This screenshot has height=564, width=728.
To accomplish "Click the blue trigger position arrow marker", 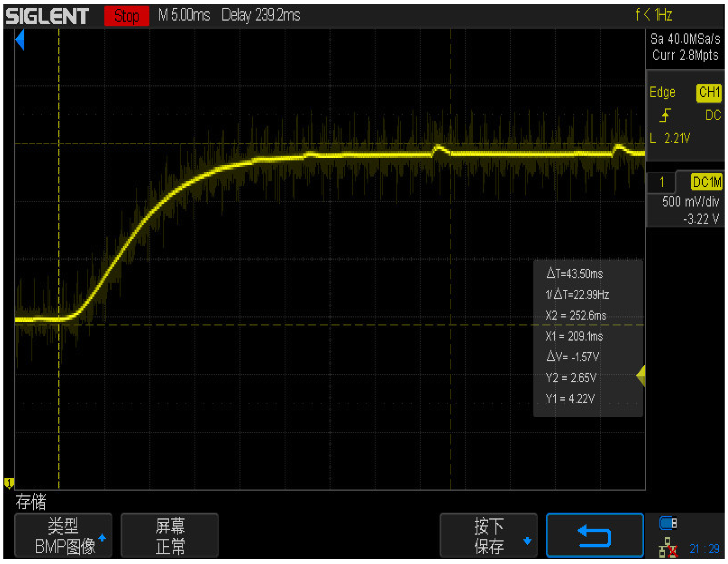I will [20, 40].
